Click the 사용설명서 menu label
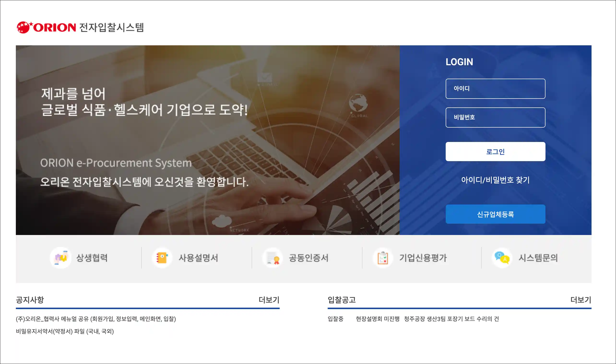616x364 pixels. click(198, 258)
